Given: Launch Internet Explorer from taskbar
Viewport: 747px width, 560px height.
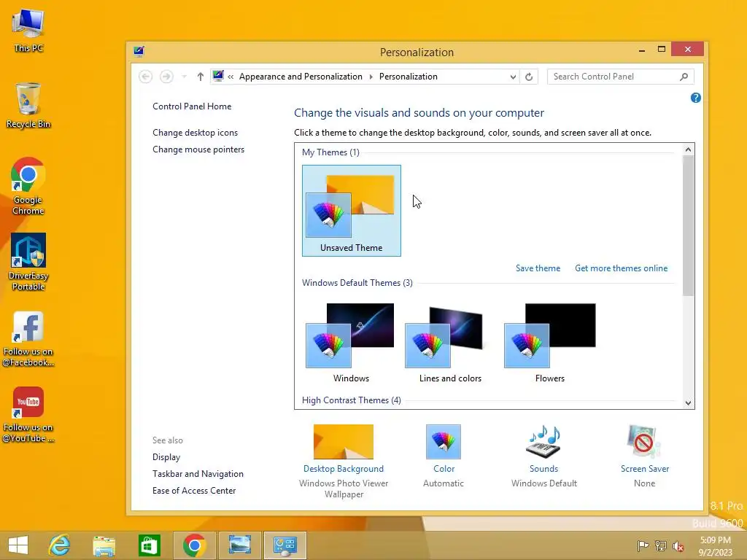Looking at the screenshot, I should pyautogui.click(x=59, y=545).
